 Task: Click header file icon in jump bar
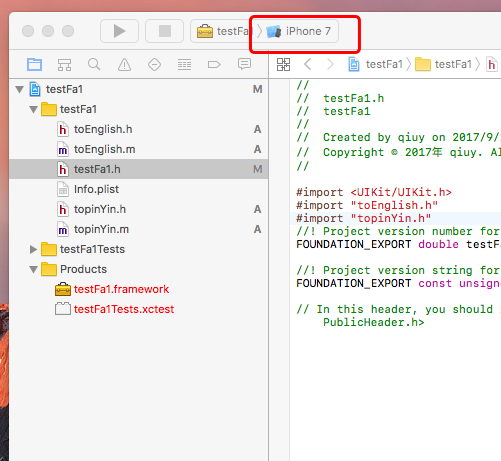pyautogui.click(x=492, y=64)
